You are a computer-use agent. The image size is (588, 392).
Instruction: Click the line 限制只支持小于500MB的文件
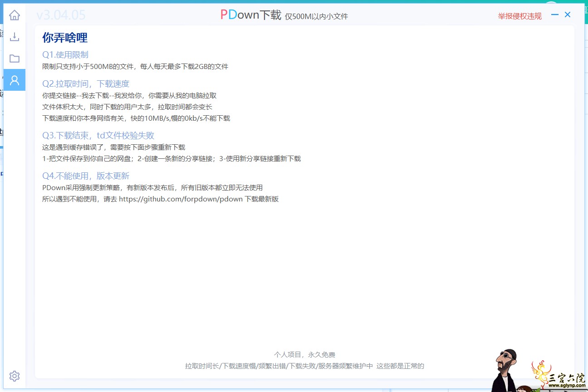coord(135,67)
